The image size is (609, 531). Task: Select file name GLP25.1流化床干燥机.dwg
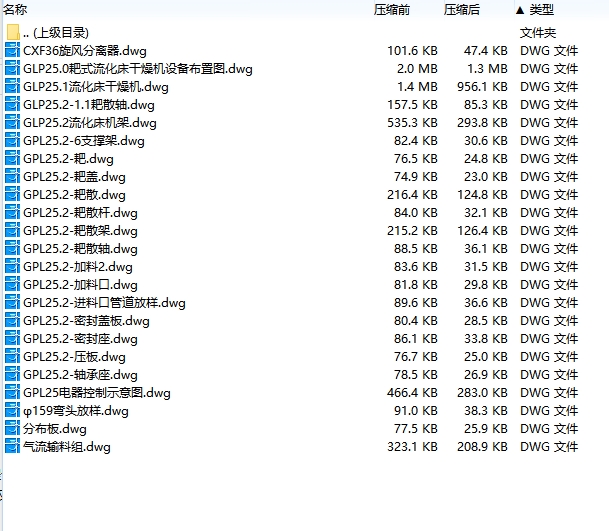coord(96,87)
